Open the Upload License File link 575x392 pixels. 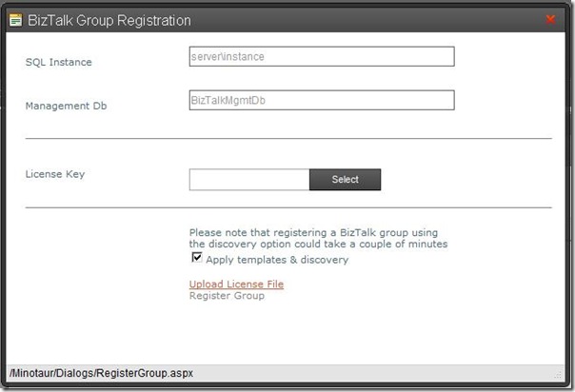[236, 284]
